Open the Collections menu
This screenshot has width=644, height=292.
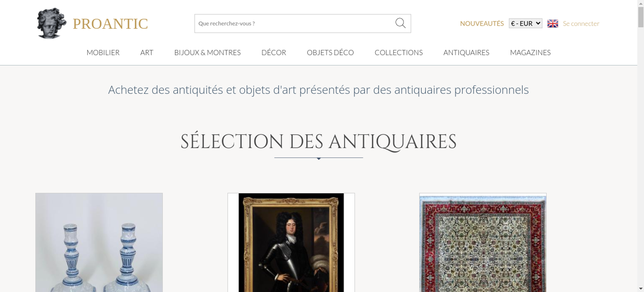[x=399, y=52]
